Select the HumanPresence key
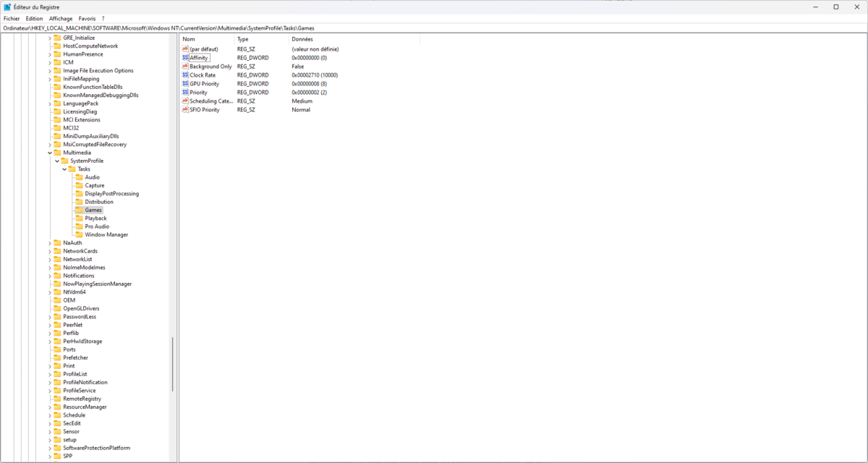 (x=83, y=54)
